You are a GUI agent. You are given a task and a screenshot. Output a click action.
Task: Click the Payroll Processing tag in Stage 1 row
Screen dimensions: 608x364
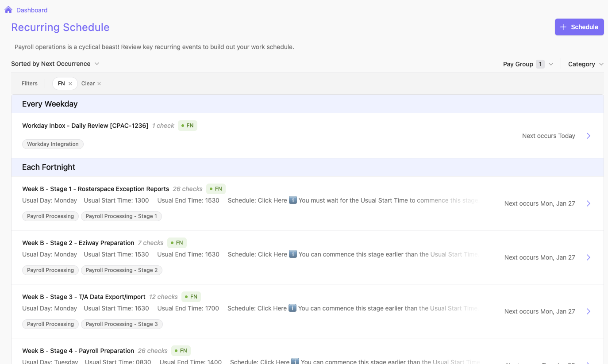[50, 216]
